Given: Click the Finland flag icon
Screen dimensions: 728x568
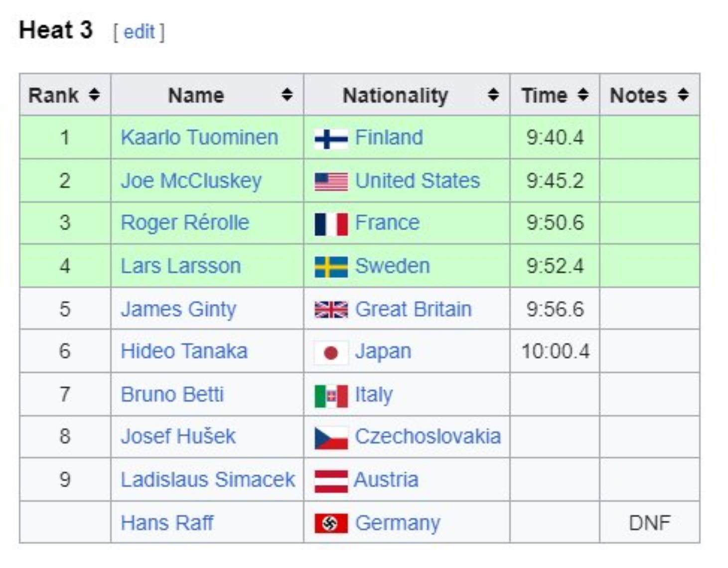Looking at the screenshot, I should coord(331,139).
